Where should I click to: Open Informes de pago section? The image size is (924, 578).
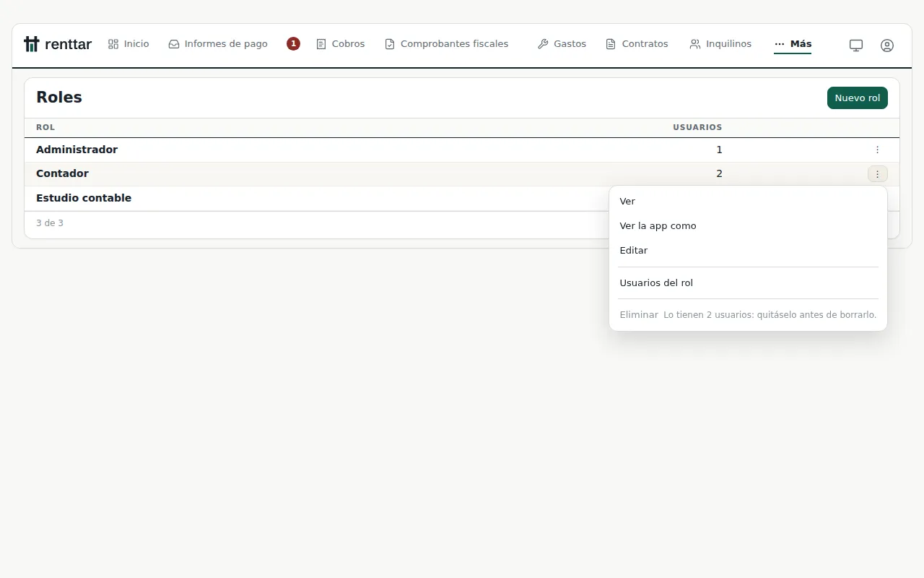[x=218, y=44]
